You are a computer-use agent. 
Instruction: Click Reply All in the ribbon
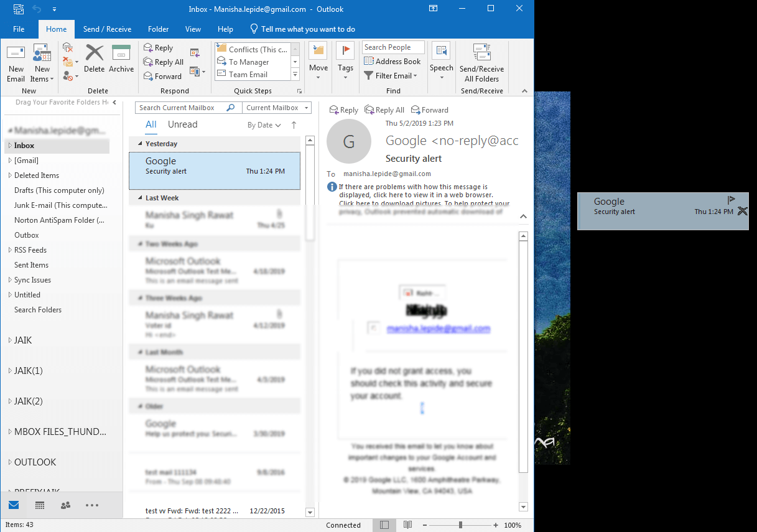point(163,62)
